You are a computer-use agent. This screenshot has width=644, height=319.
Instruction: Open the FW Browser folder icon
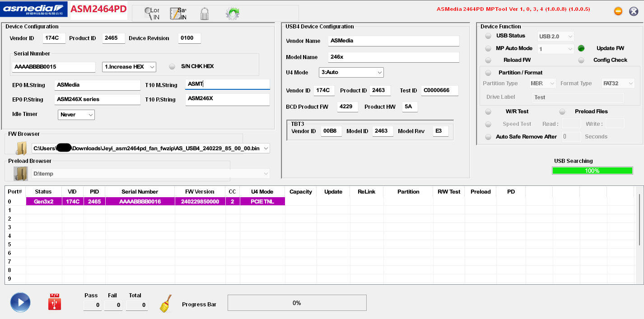[x=21, y=148]
